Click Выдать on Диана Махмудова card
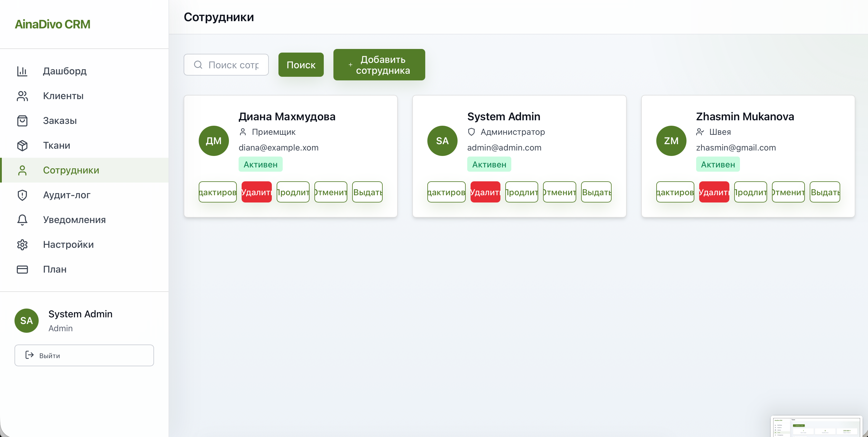 pyautogui.click(x=367, y=192)
